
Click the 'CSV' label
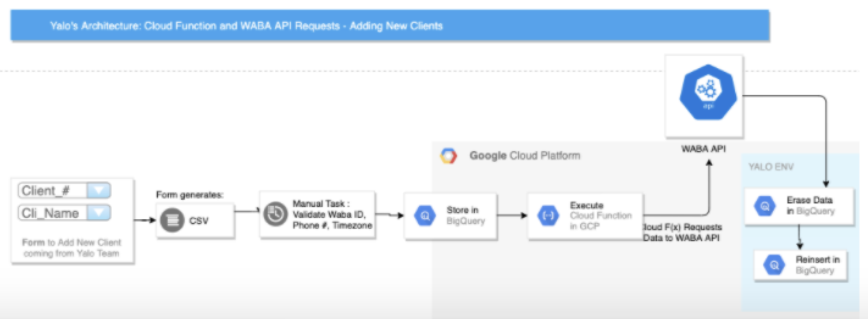(x=199, y=221)
